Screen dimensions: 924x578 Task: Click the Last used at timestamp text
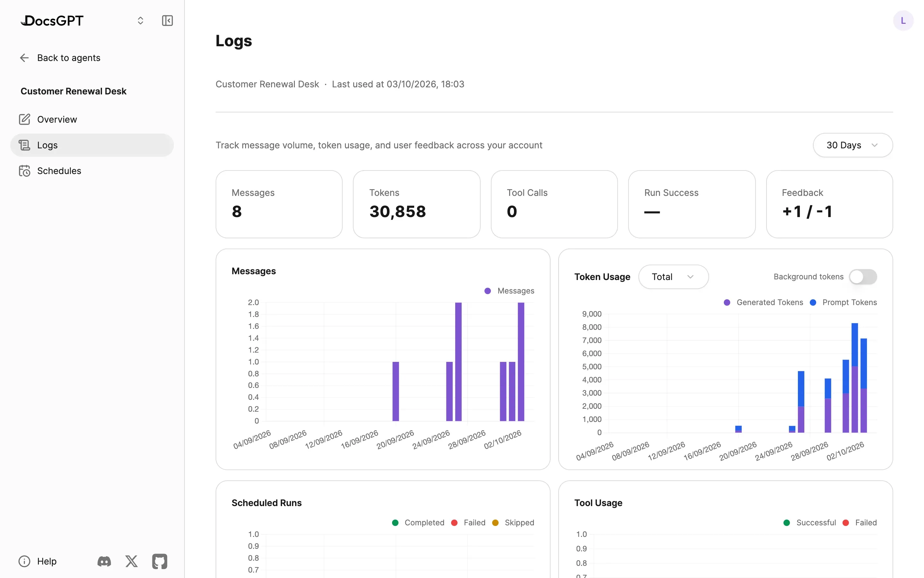click(x=398, y=84)
